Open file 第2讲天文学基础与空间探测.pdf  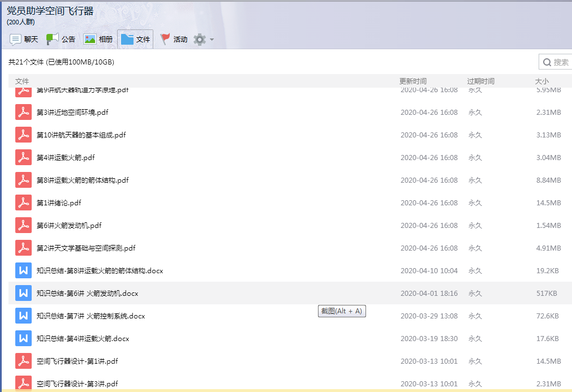pos(86,248)
